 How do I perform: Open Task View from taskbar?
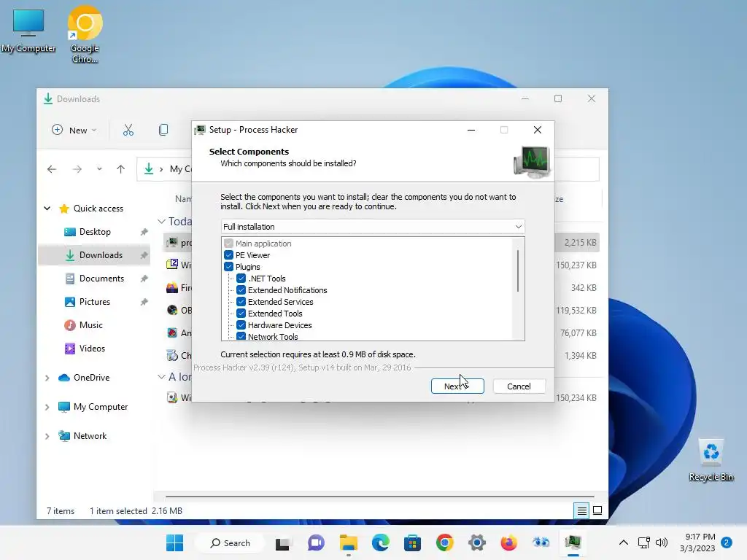[x=282, y=542]
